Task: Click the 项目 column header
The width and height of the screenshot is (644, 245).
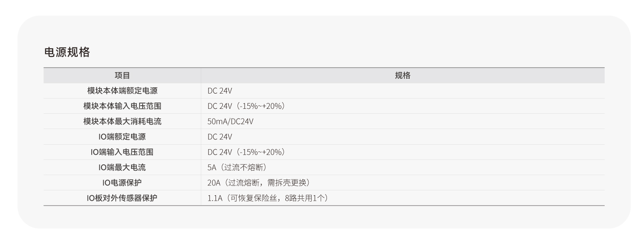Action: (x=122, y=76)
